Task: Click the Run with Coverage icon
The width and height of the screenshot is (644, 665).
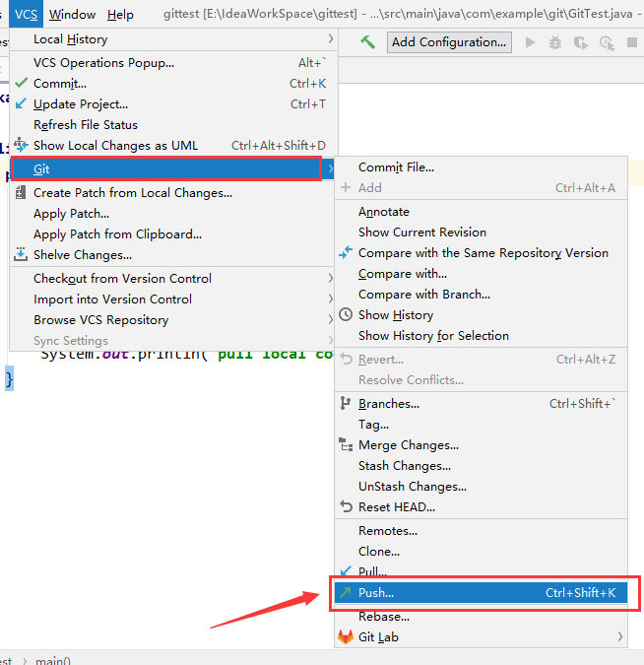Action: coord(581,42)
